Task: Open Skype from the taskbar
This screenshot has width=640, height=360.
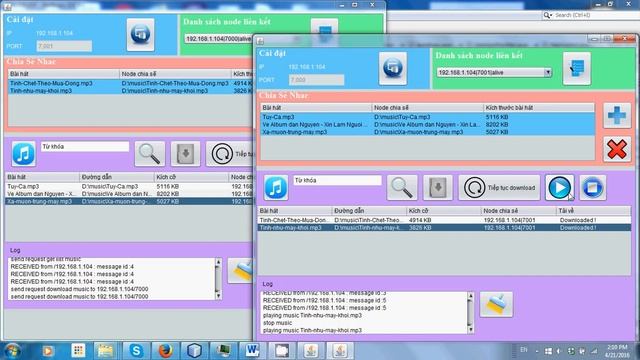Action: click(x=136, y=351)
